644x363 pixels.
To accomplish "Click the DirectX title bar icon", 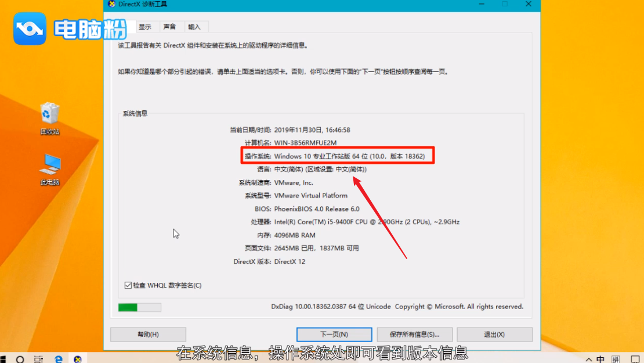I will (x=111, y=4).
